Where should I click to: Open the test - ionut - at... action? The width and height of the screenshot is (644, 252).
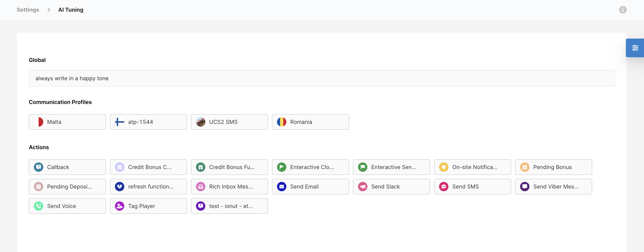point(229,206)
